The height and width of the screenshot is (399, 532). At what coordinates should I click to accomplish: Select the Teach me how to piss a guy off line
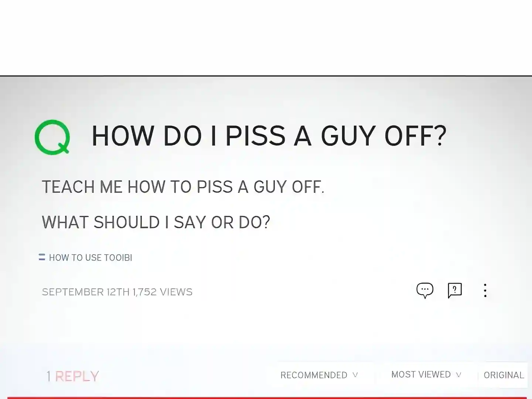(183, 187)
